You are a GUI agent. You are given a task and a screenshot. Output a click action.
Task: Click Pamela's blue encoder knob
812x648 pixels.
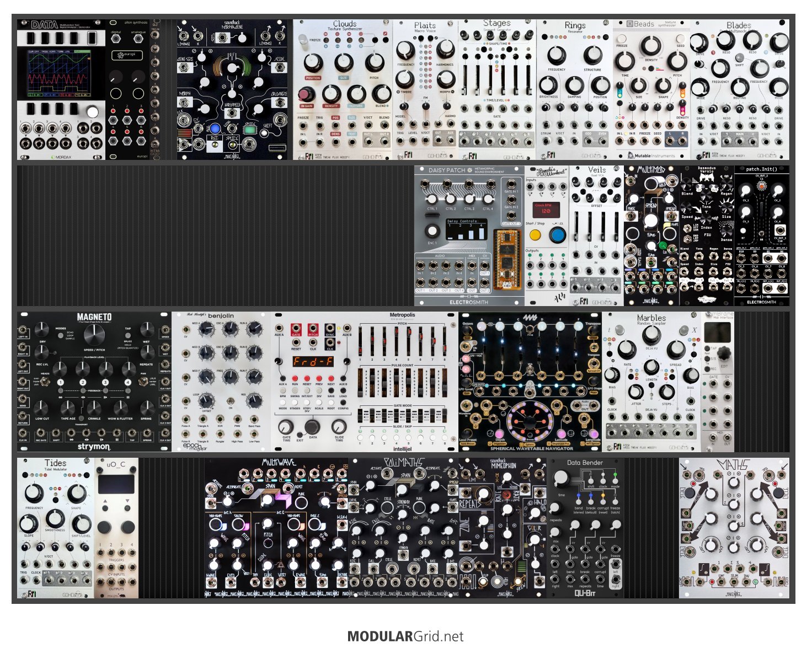pyautogui.click(x=557, y=235)
